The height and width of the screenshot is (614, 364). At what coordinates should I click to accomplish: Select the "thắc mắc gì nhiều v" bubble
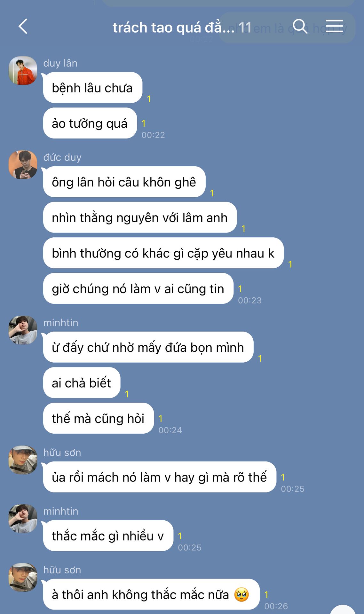(x=108, y=536)
